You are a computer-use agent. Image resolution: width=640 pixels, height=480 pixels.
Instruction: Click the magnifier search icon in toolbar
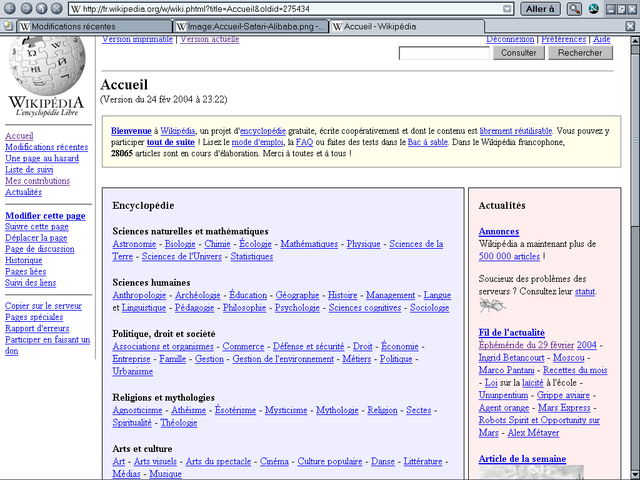click(574, 9)
